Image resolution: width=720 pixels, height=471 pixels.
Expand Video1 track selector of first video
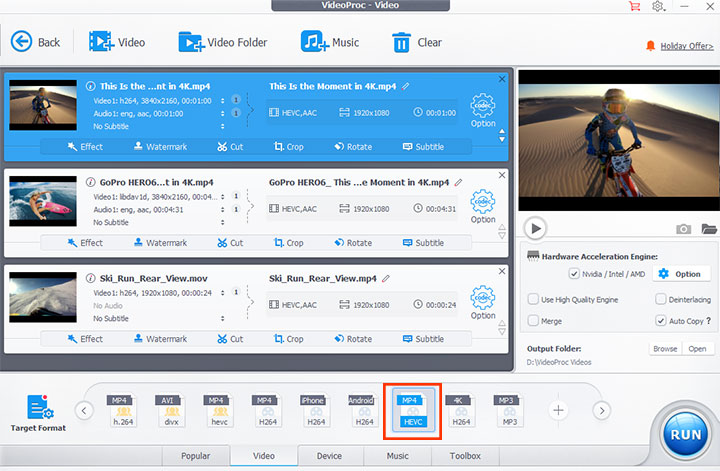[223, 101]
